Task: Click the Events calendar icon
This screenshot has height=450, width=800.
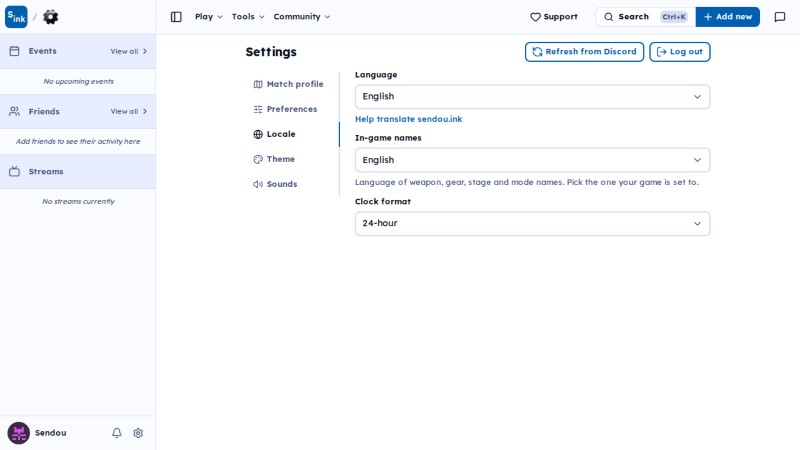Action: click(14, 51)
